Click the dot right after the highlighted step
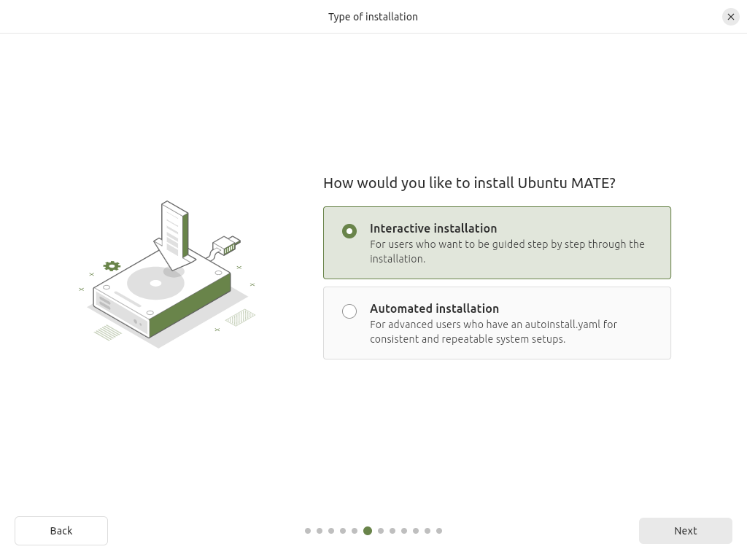This screenshot has width=747, height=560. point(381,531)
